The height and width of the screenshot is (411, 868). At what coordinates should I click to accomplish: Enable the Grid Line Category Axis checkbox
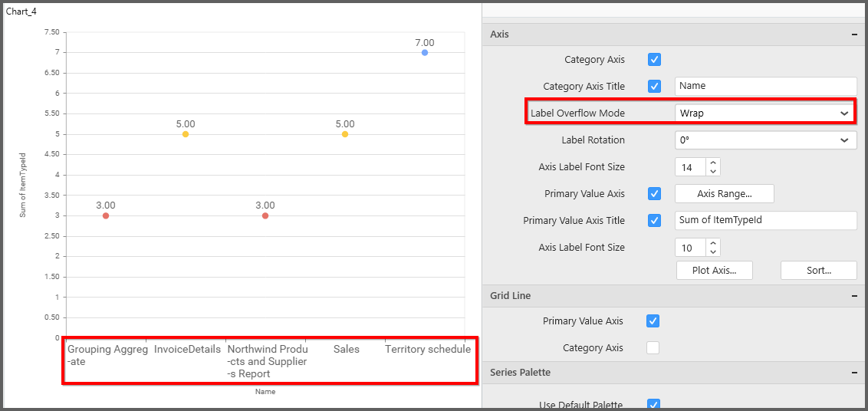(x=653, y=348)
